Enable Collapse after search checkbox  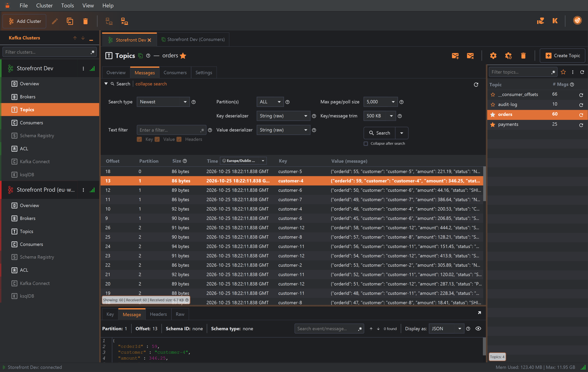365,143
